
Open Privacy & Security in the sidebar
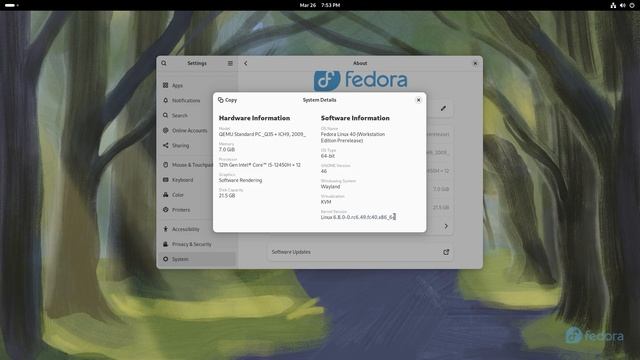pyautogui.click(x=197, y=244)
